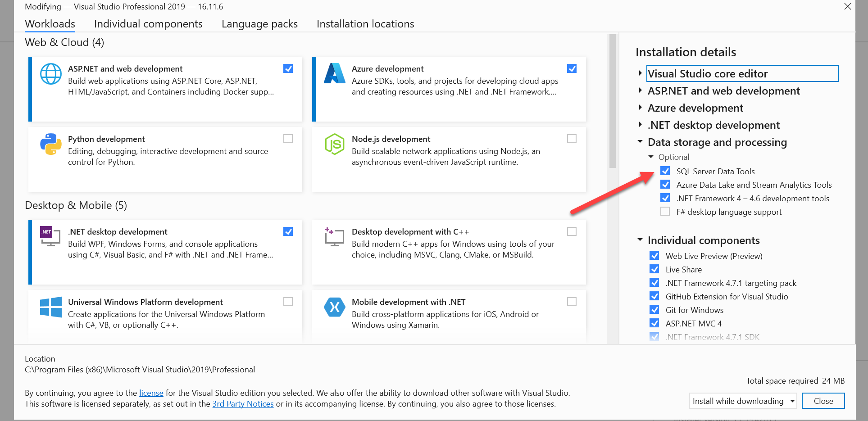Uncheck Azure development workload checkbox
Image resolution: width=868 pixels, height=421 pixels.
click(572, 68)
